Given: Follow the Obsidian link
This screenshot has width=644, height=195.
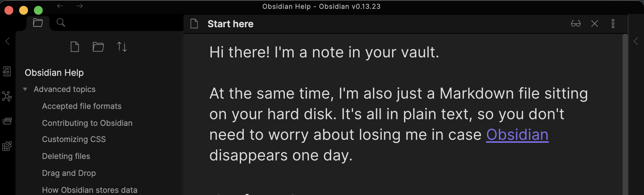Looking at the screenshot, I should (517, 135).
